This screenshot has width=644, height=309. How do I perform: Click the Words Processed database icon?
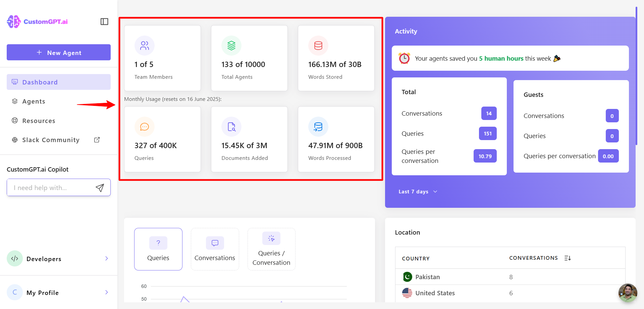318,127
